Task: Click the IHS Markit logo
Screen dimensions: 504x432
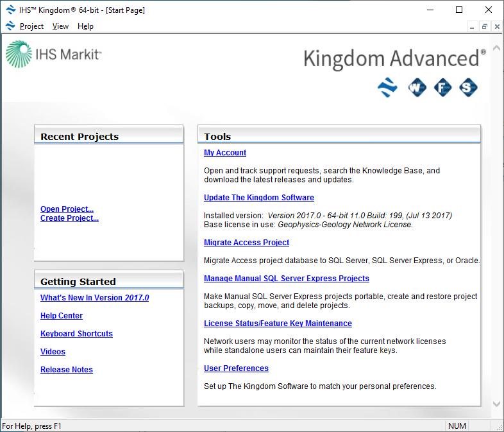Action: tap(53, 54)
